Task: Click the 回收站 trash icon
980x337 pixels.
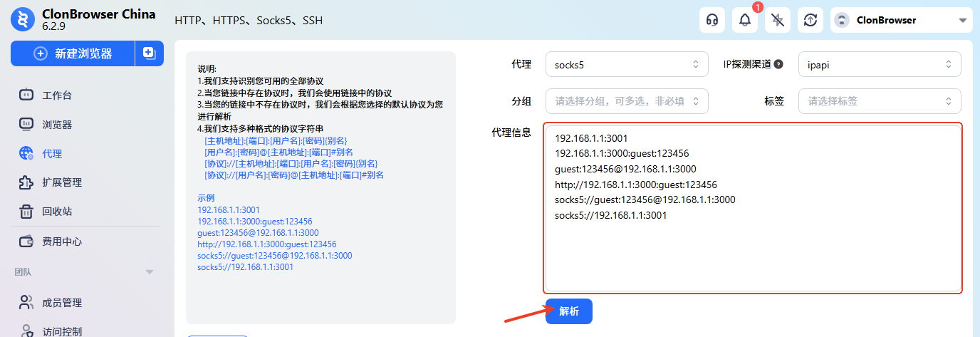Action: click(26, 212)
